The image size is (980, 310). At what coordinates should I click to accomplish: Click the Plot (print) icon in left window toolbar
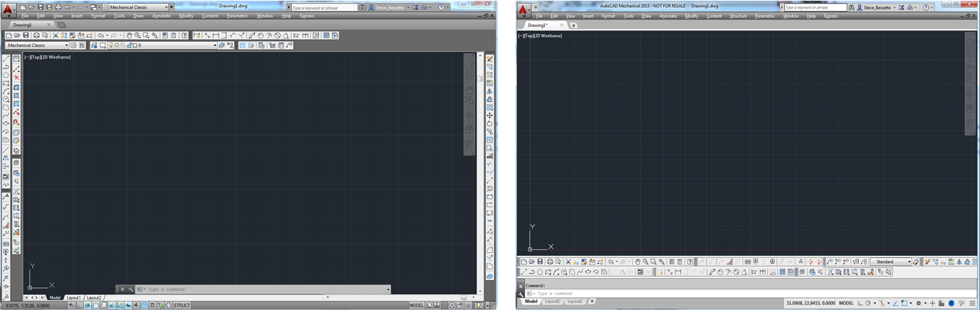pyautogui.click(x=36, y=36)
